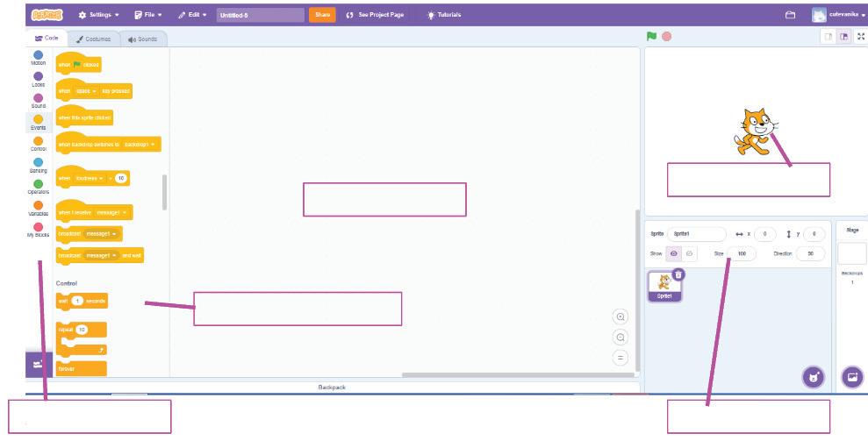Open the Settings dropdown menu

pos(98,15)
